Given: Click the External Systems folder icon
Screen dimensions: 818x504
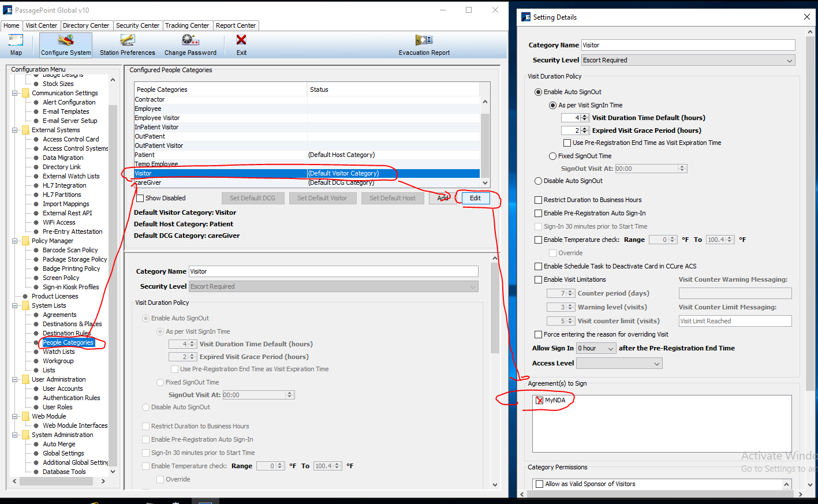Looking at the screenshot, I should coord(26,130).
